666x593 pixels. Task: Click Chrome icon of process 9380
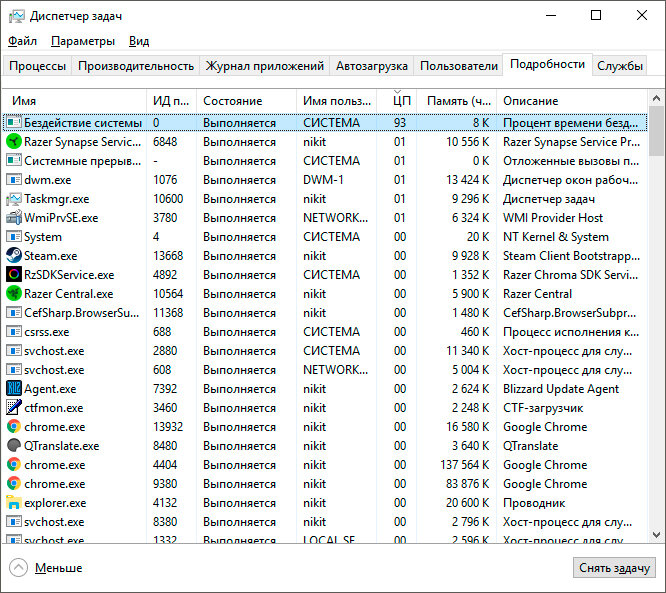point(14,483)
